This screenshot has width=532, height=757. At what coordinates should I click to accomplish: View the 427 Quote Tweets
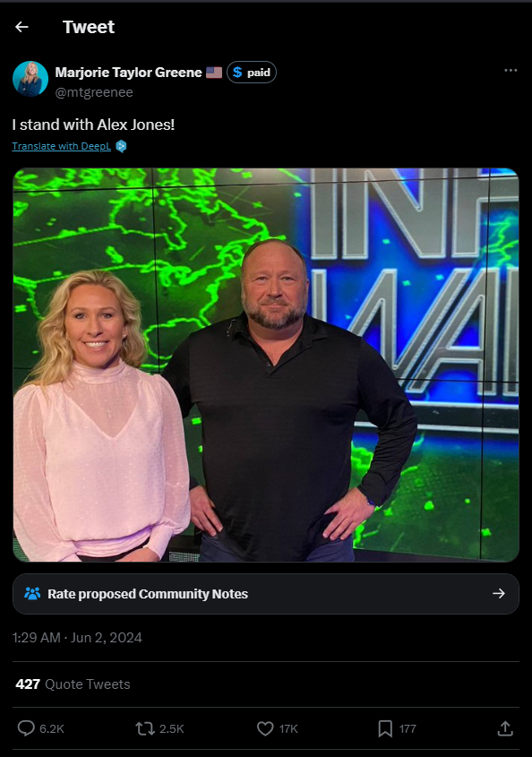click(x=73, y=684)
